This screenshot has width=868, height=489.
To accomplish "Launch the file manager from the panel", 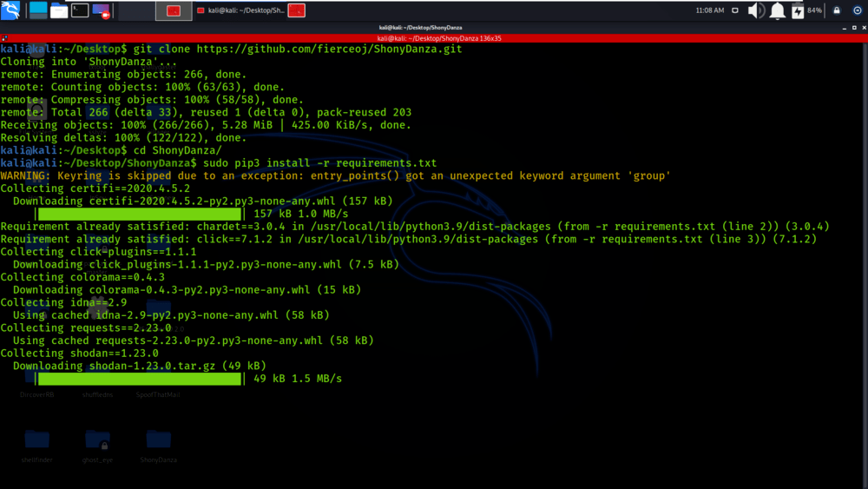I will tap(59, 10).
